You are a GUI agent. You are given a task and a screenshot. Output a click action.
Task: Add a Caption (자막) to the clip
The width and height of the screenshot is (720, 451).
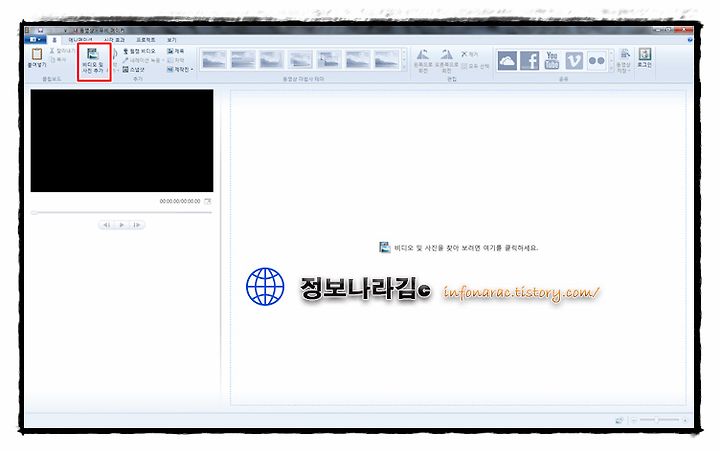[175, 60]
